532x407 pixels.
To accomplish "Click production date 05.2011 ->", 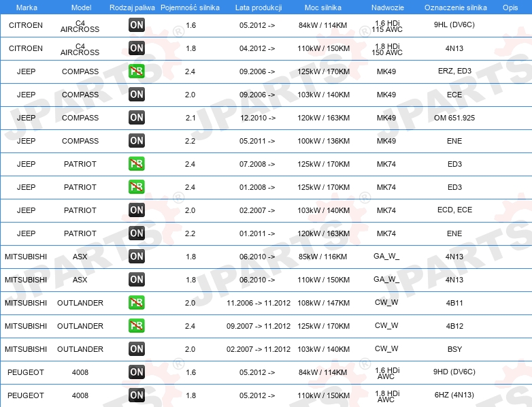I will tap(257, 141).
